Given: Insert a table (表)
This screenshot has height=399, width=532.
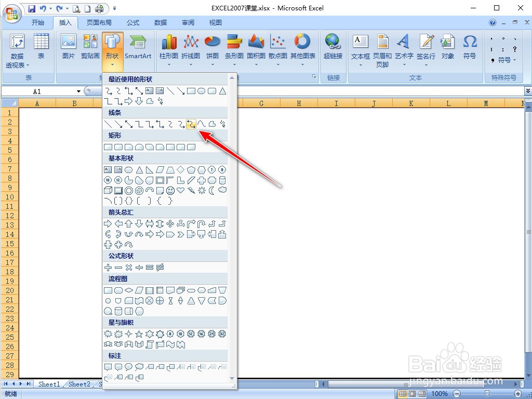Looking at the screenshot, I should pyautogui.click(x=41, y=47).
